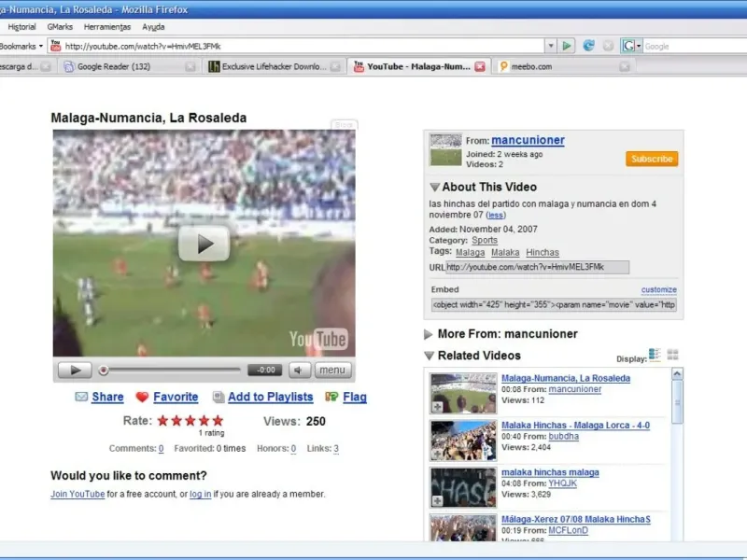Click the bubdha uploader link

click(564, 436)
